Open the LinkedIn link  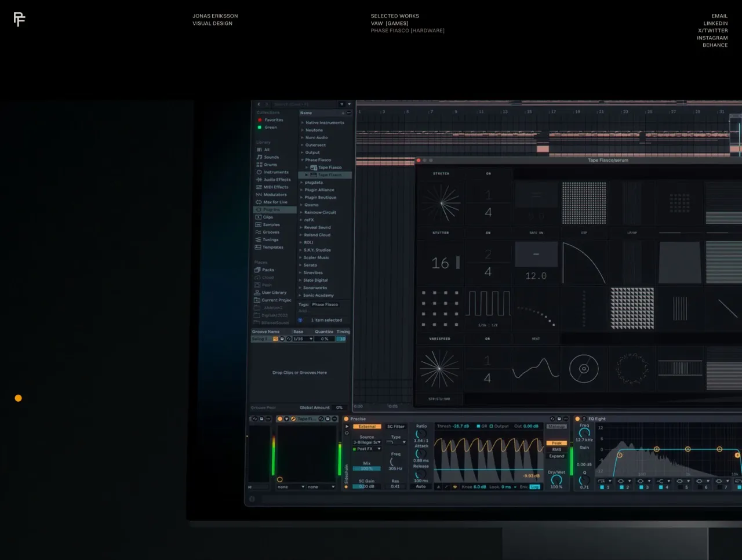715,24
